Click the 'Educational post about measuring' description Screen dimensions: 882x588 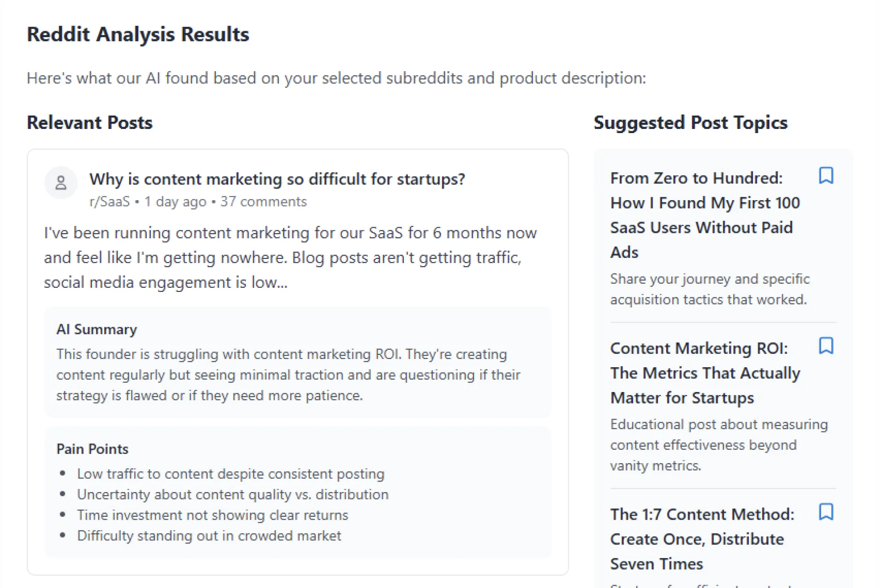click(x=719, y=445)
